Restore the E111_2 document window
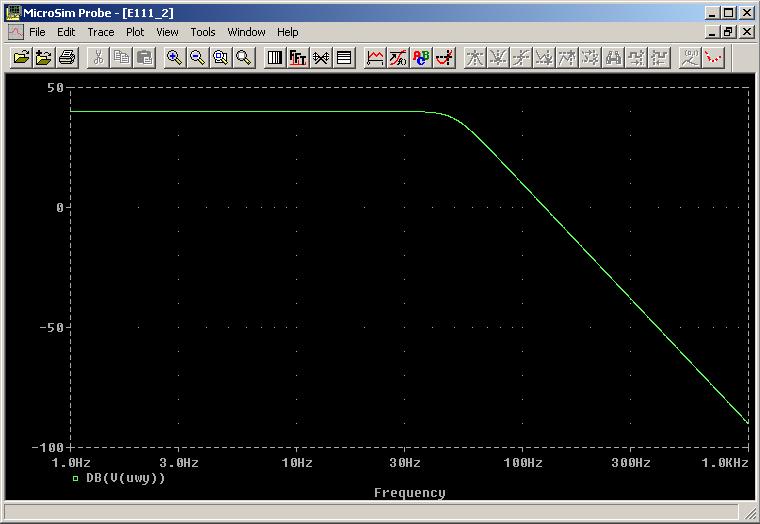 tap(728, 32)
